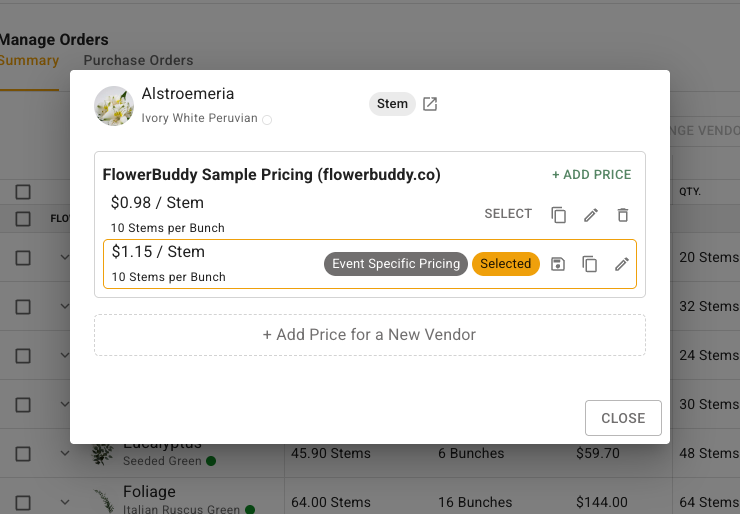This screenshot has width=740, height=514.
Task: Click the 48 Stems quantity cell
Action: (x=709, y=454)
